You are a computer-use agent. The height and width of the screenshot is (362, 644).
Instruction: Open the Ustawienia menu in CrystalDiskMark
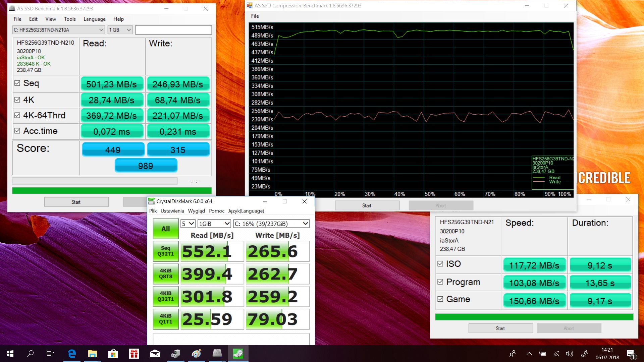tap(172, 211)
